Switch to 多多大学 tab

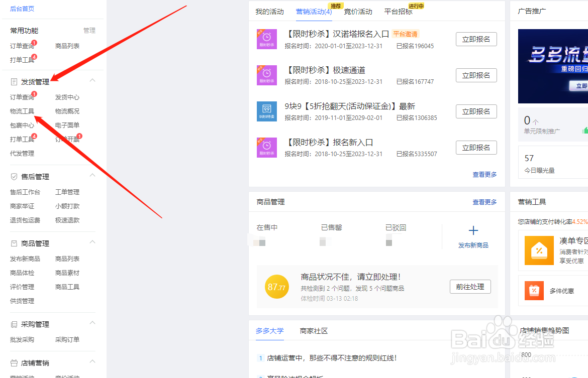pos(269,331)
